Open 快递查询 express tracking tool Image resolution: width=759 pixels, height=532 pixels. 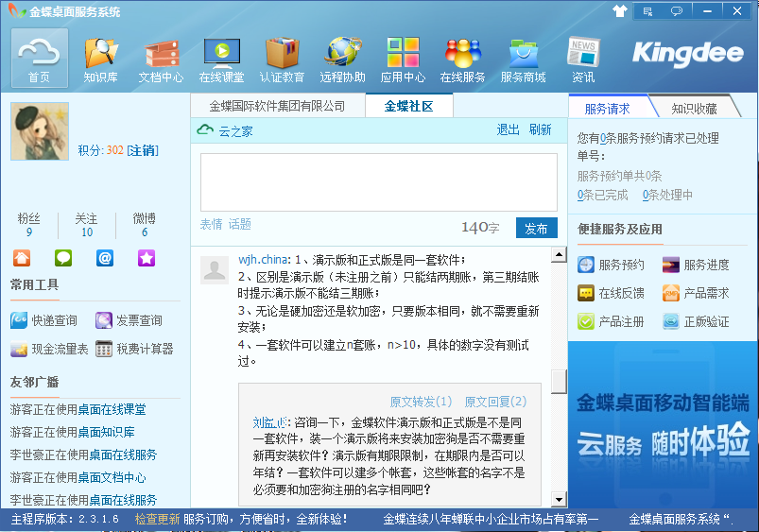[43, 320]
